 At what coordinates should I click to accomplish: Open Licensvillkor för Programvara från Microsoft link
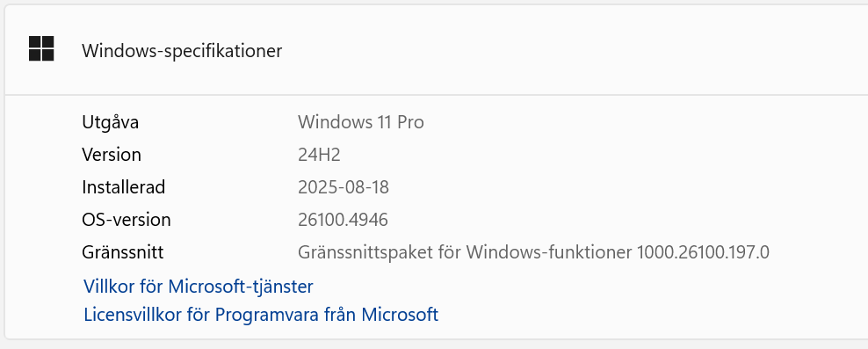point(261,315)
